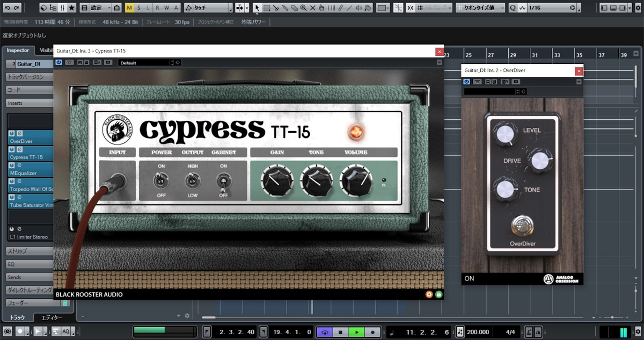Select the Zoom magnifier tool
Viewport: 644px width, 340px height.
pyautogui.click(x=303, y=8)
